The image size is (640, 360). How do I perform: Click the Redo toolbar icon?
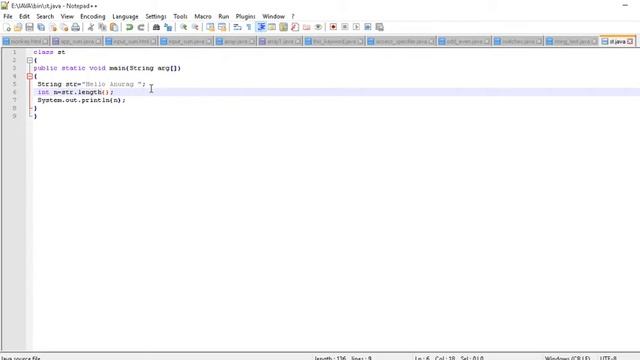click(141, 27)
